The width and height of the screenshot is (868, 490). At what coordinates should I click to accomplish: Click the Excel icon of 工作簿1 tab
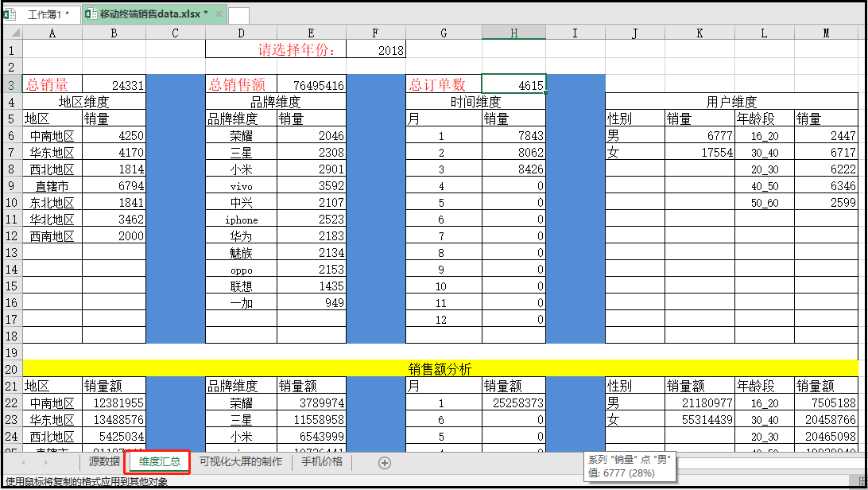coord(10,14)
